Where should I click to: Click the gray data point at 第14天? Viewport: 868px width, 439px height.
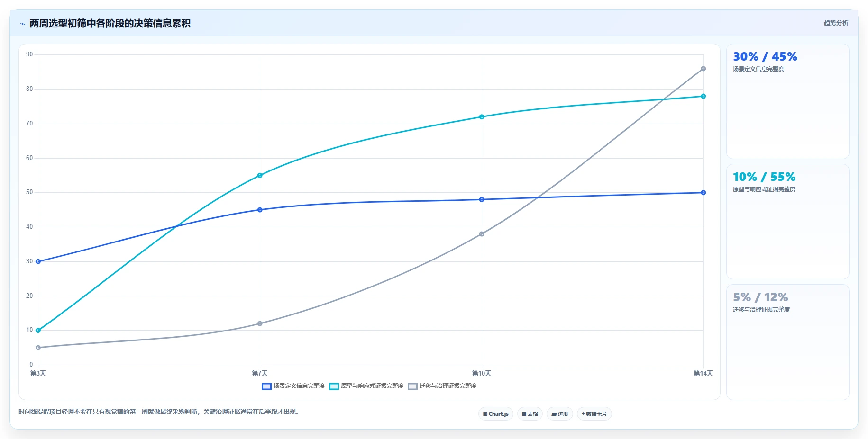704,69
